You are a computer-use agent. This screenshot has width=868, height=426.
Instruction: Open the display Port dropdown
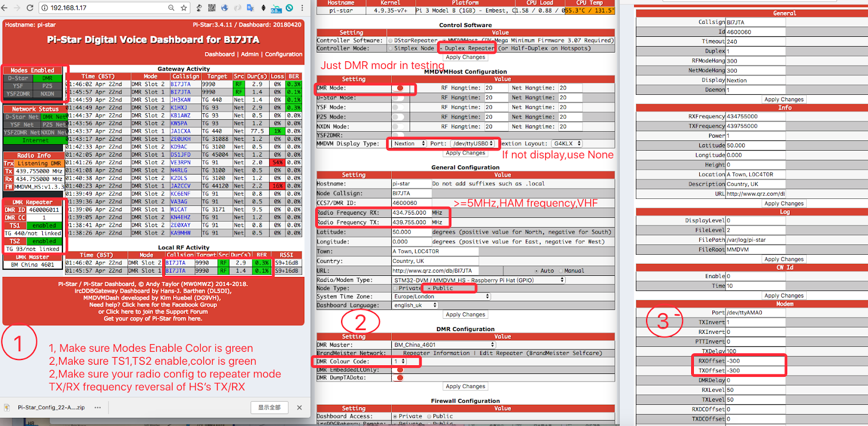pos(473,144)
